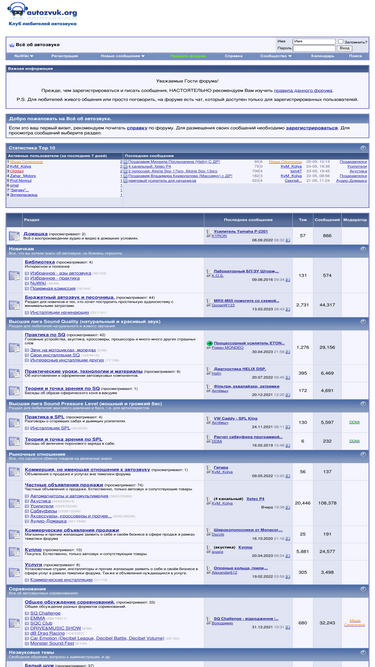The image size is (375, 667).
Task: Click the Вход login button
Action: 345,48
